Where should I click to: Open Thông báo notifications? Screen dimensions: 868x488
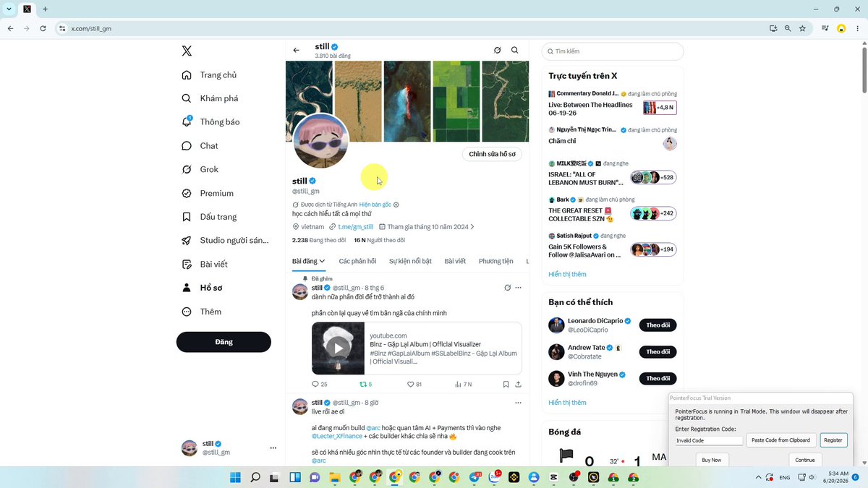(211, 122)
